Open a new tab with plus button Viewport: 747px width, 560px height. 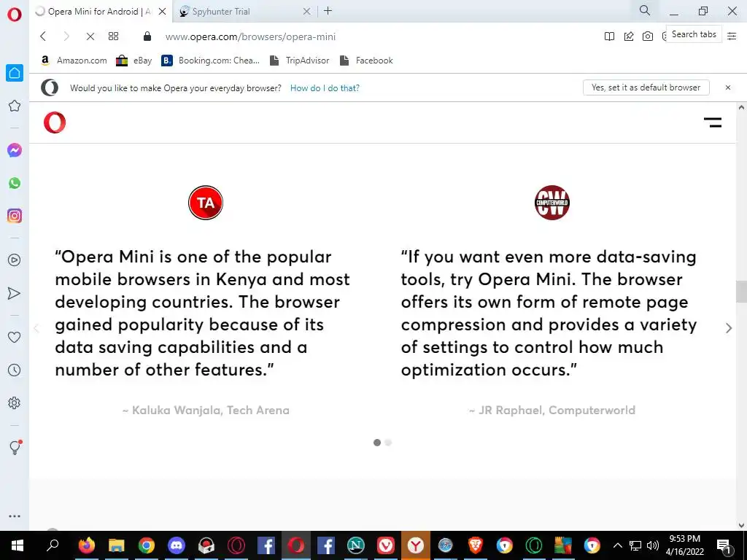[x=328, y=10]
